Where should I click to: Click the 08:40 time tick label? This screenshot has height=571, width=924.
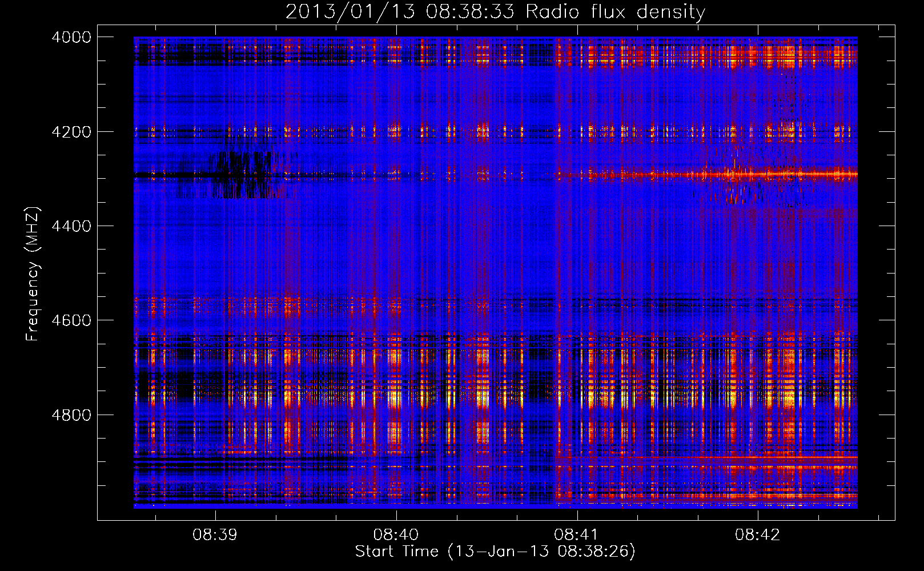pyautogui.click(x=396, y=535)
